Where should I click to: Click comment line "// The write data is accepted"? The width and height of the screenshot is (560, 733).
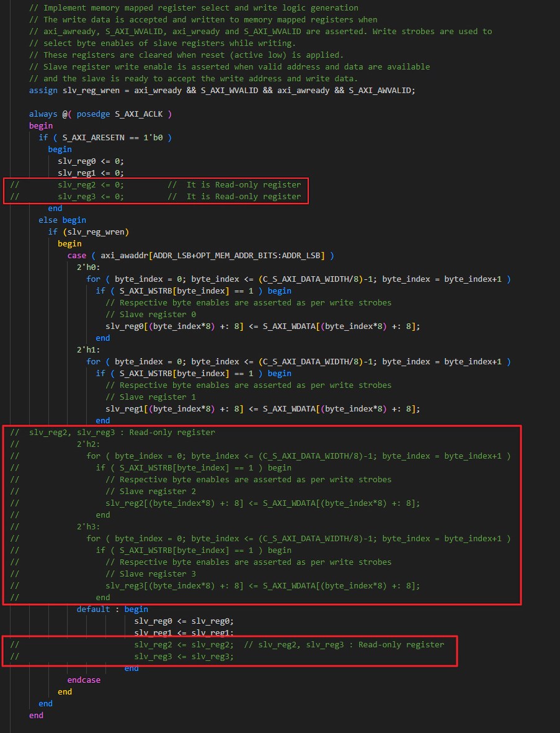pyautogui.click(x=203, y=20)
